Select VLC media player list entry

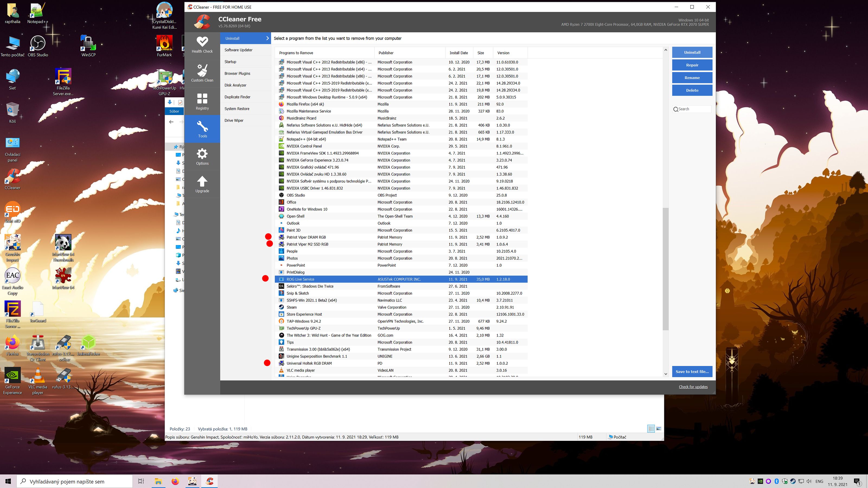pos(401,370)
